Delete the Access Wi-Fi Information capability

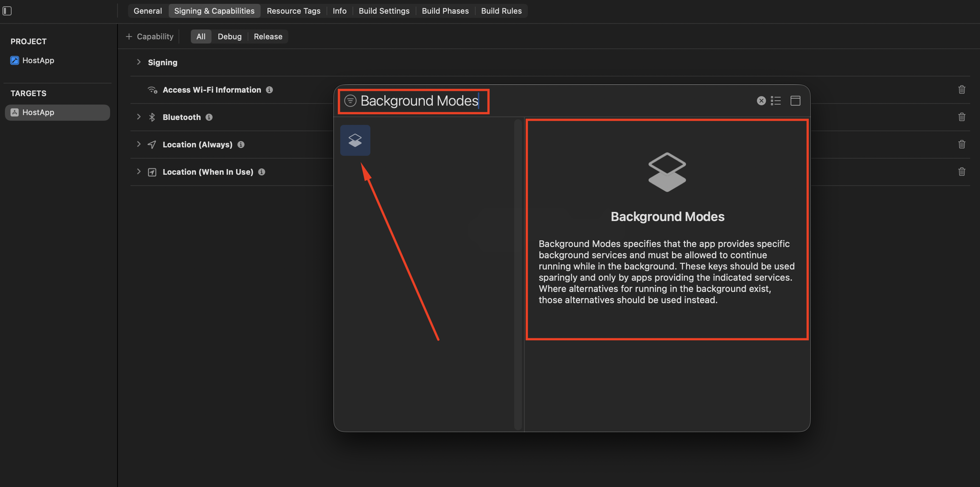point(962,89)
